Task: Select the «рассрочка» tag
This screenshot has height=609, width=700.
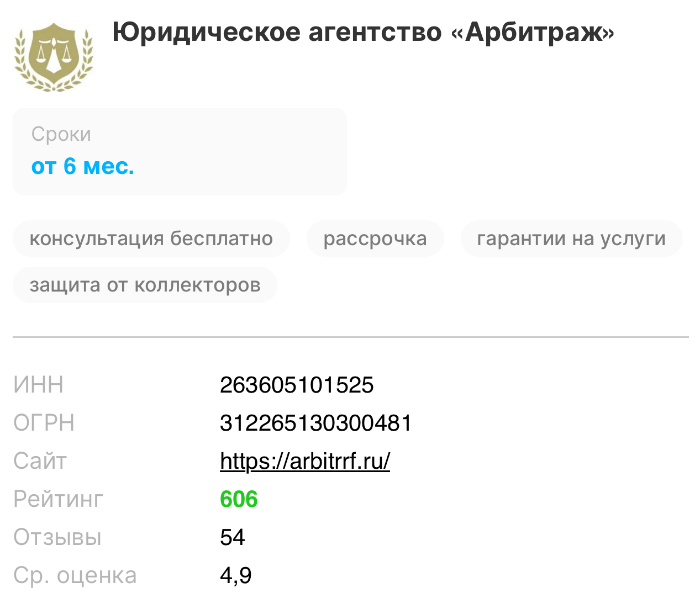Action: point(375,239)
